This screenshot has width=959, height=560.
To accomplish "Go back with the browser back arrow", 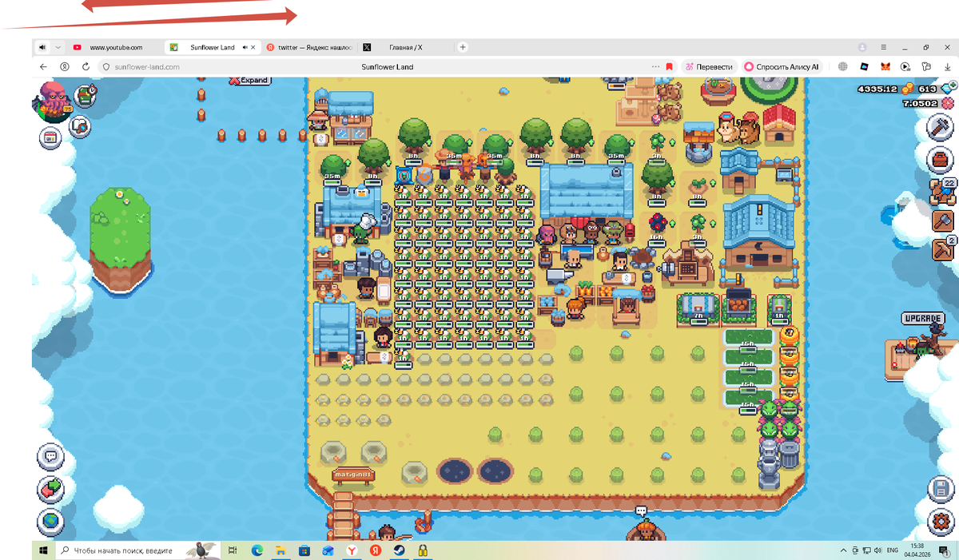I will click(43, 67).
